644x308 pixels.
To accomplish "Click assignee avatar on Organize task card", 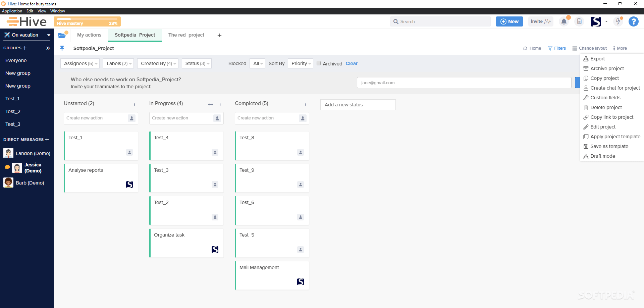I will pos(215,250).
